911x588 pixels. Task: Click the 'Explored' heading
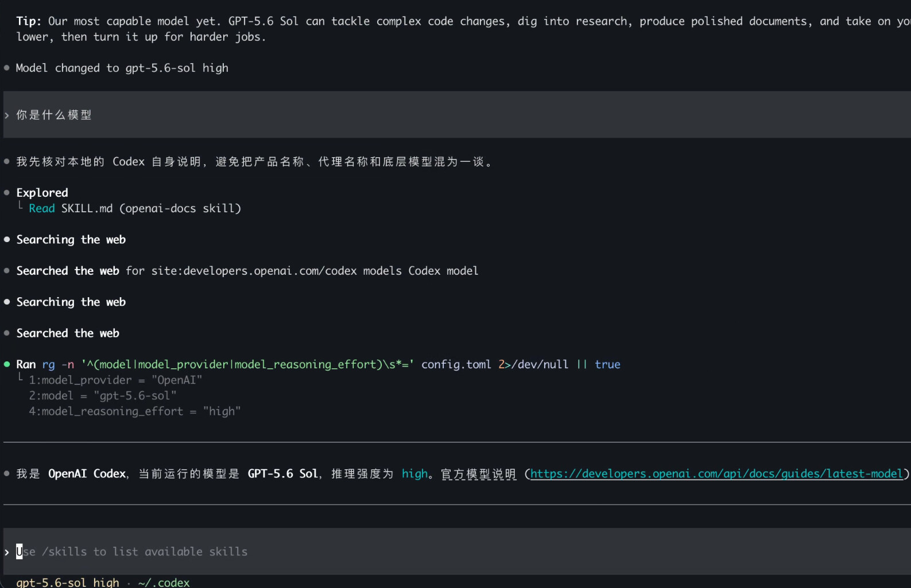[x=42, y=193]
